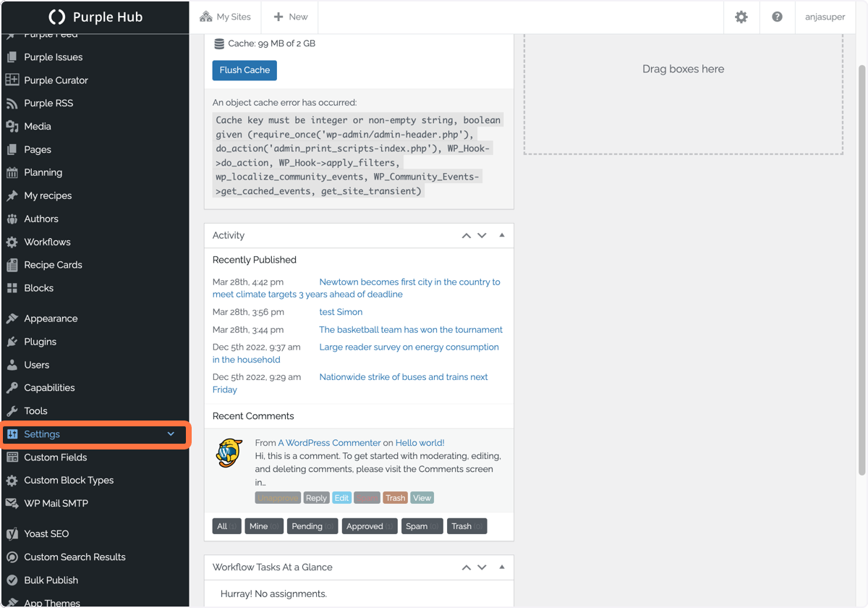The height and width of the screenshot is (608, 868).
Task: Click the Plugins plug icon
Action: click(x=12, y=342)
